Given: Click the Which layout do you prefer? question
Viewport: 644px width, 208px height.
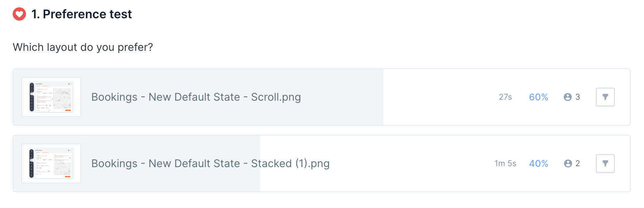Looking at the screenshot, I should 83,47.
